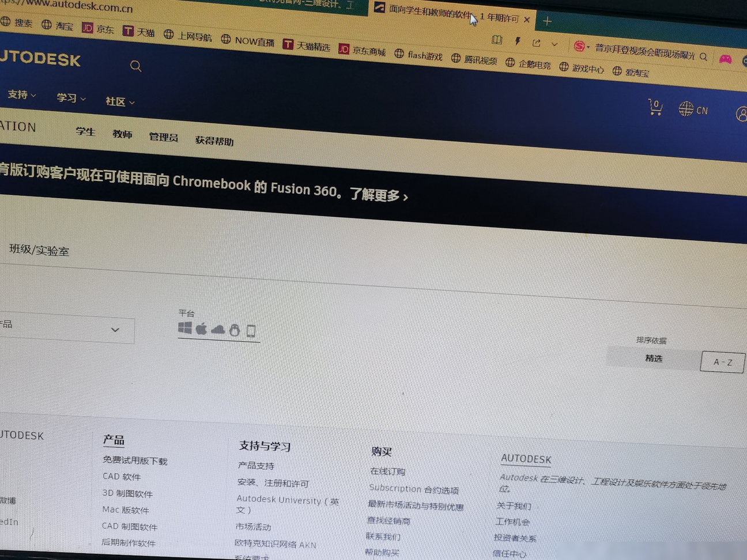Filter by mobile device platform icon
Image resolution: width=747 pixels, height=560 pixels.
(251, 331)
